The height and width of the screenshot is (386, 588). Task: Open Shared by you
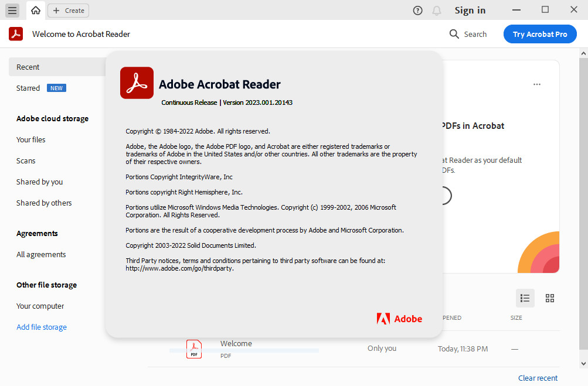[39, 182]
